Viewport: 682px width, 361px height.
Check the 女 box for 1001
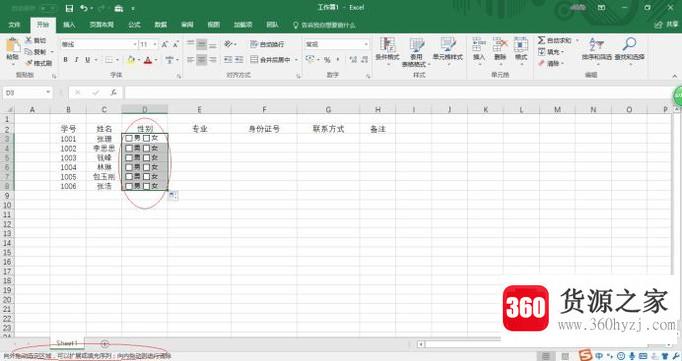(x=147, y=138)
